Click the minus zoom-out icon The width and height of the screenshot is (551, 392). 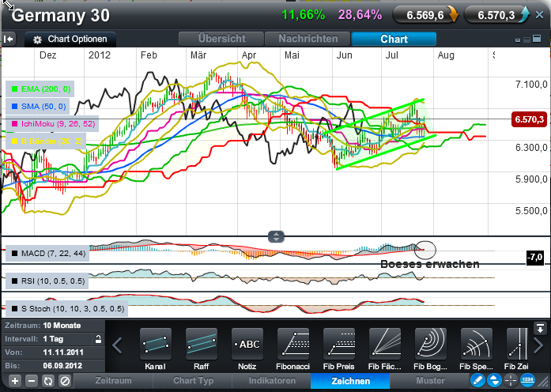pyautogui.click(x=32, y=381)
